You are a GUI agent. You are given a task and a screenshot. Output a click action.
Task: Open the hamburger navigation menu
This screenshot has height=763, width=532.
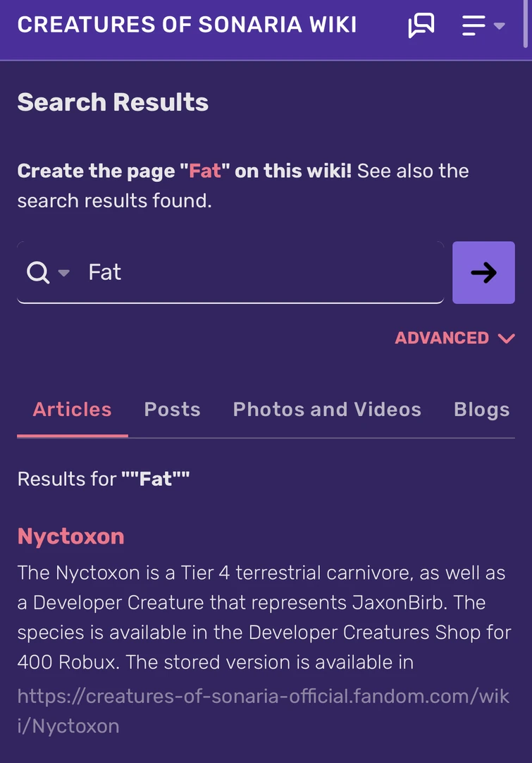(x=474, y=25)
